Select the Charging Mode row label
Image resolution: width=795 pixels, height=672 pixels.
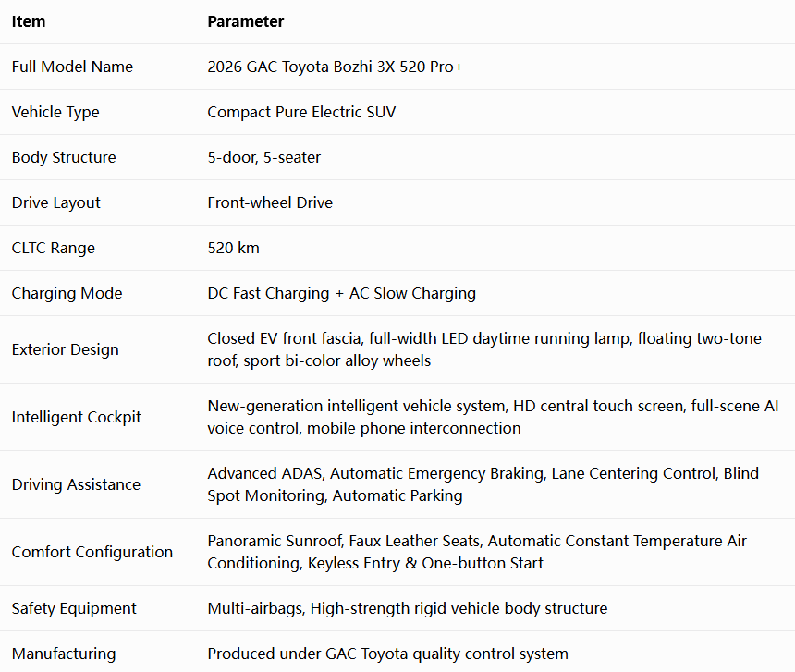[67, 293]
